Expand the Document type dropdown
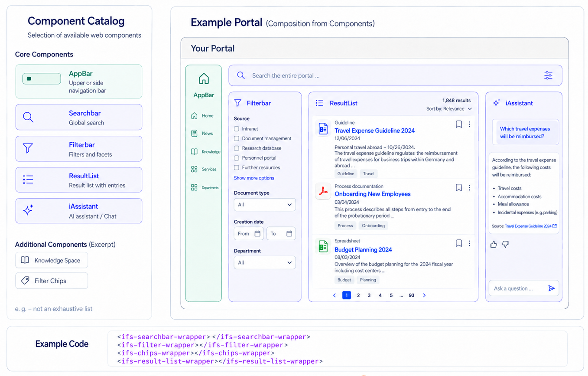 click(265, 205)
